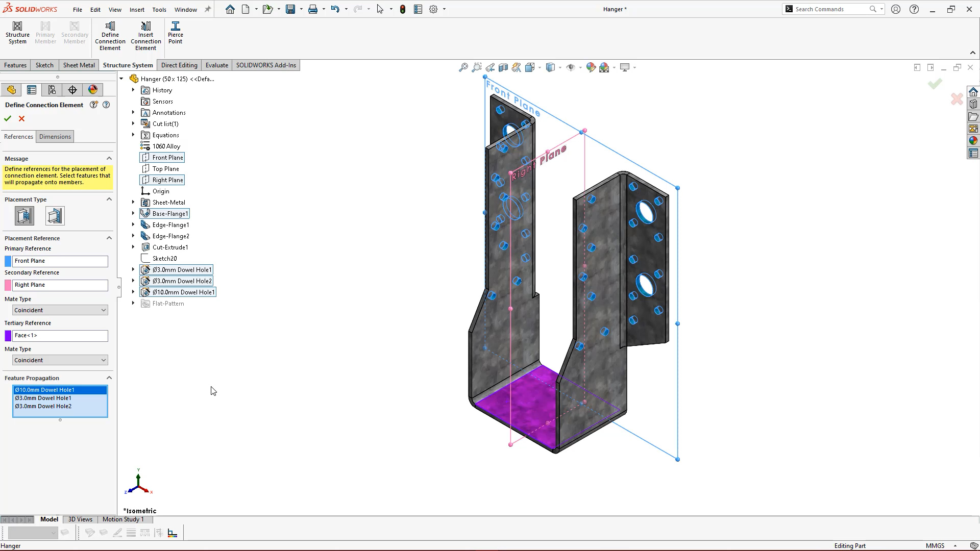Image resolution: width=980 pixels, height=551 pixels.
Task: Open the Structure System tool
Action: click(x=17, y=32)
